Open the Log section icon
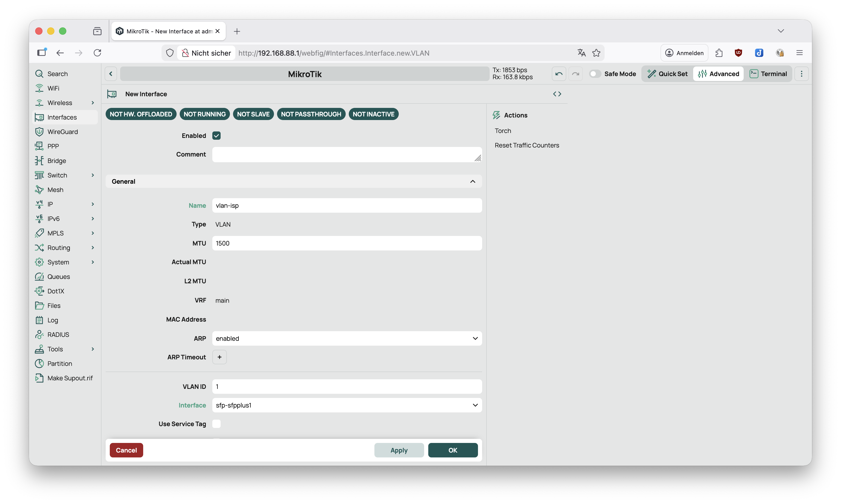841x504 pixels. click(39, 320)
